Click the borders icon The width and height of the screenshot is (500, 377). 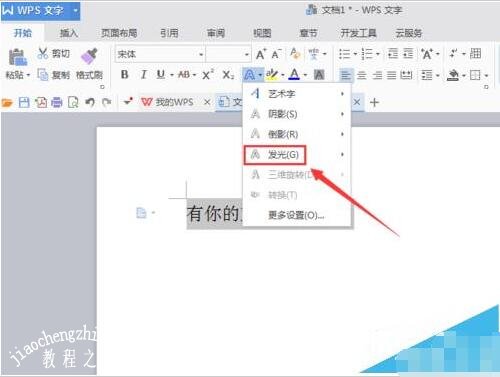tap(475, 75)
